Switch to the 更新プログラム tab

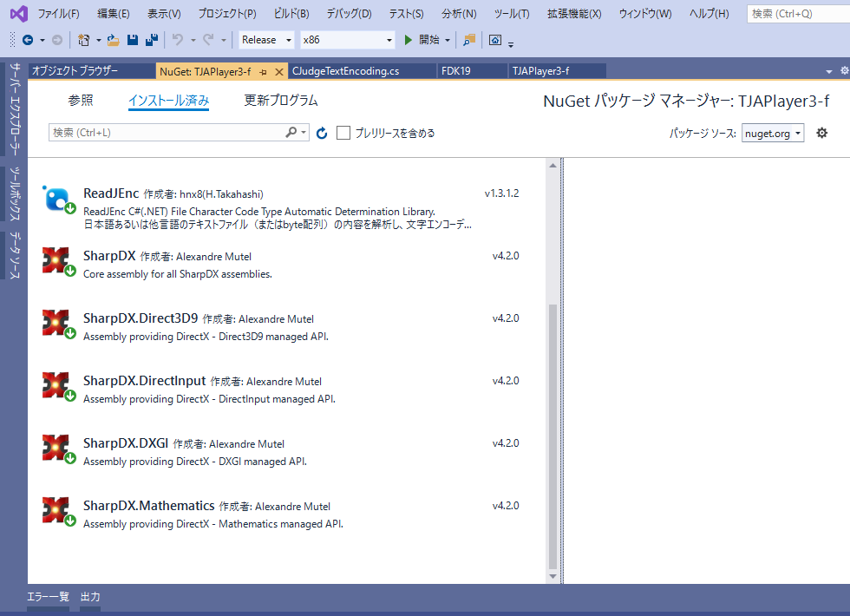pos(279,100)
